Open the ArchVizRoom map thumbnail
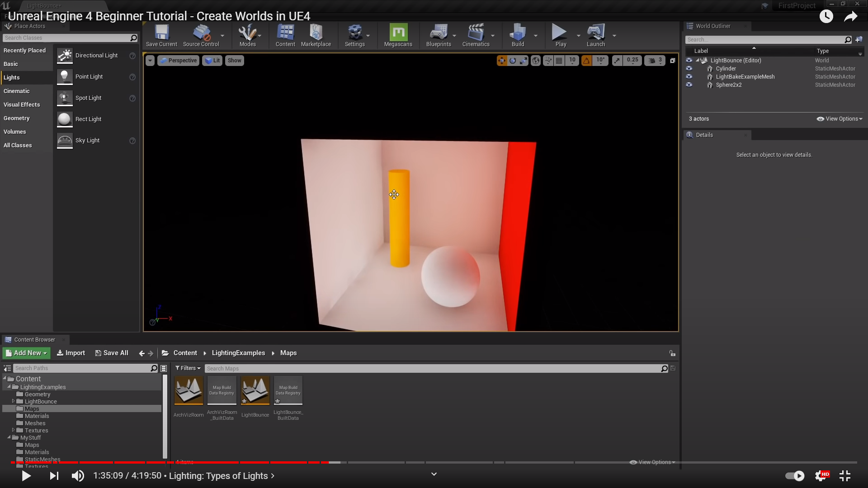Screen dimensions: 868x488 click(x=189, y=390)
